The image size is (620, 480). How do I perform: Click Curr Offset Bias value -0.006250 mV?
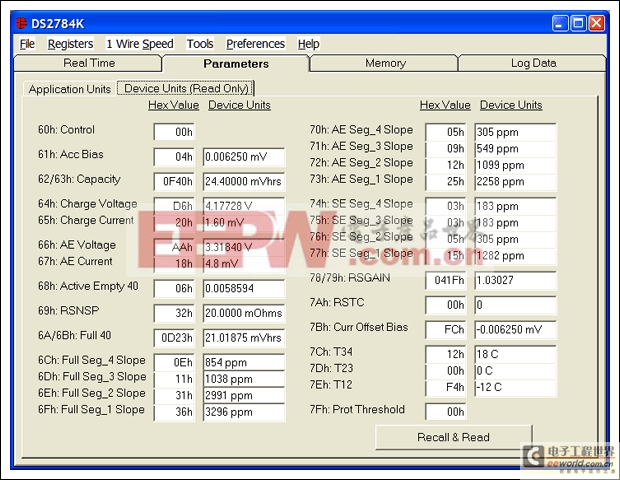[515, 330]
